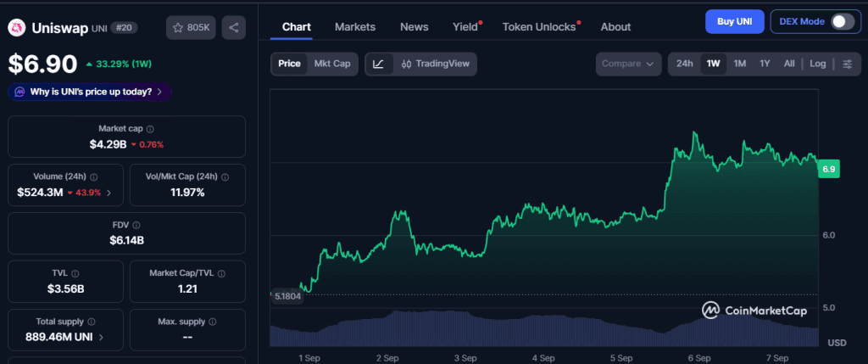
Task: Click the CoinMarketCap logo on chart
Action: (754, 311)
